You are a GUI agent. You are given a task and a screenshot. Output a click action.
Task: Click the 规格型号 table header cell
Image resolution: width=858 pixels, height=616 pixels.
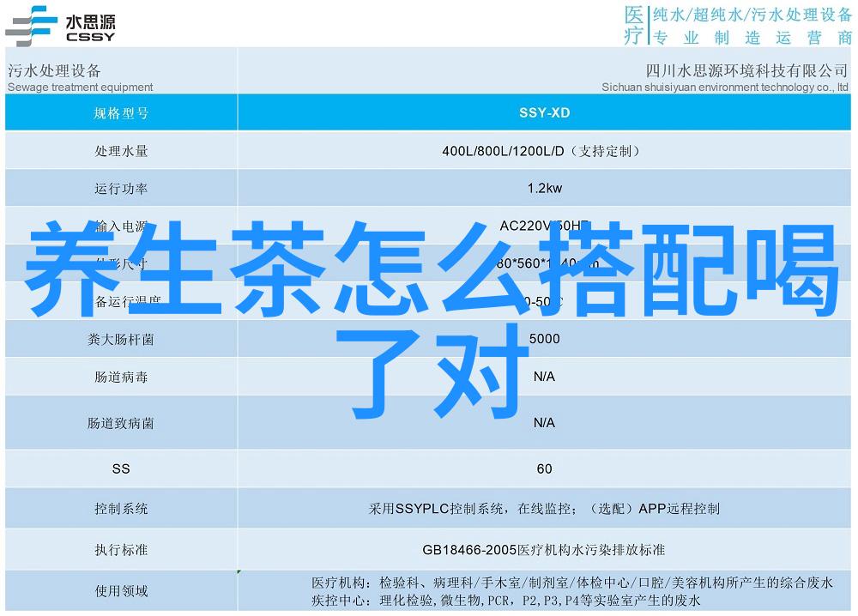pyautogui.click(x=121, y=113)
